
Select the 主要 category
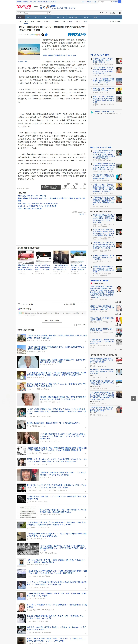(x=20, y=21)
